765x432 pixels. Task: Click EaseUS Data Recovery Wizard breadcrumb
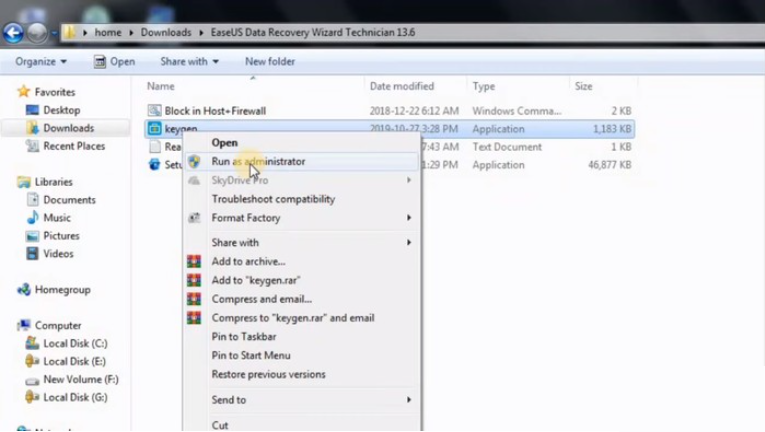(313, 33)
